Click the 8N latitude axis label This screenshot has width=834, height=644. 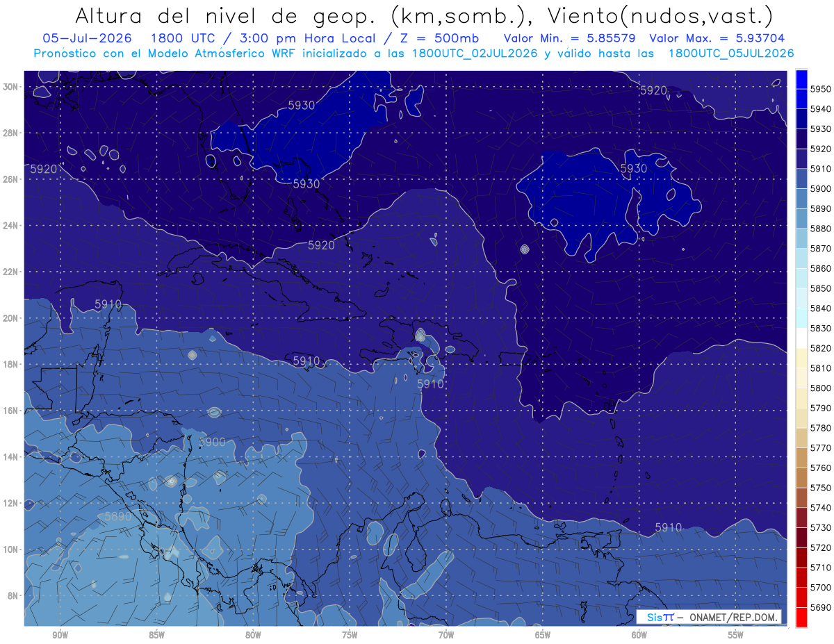pyautogui.click(x=14, y=596)
